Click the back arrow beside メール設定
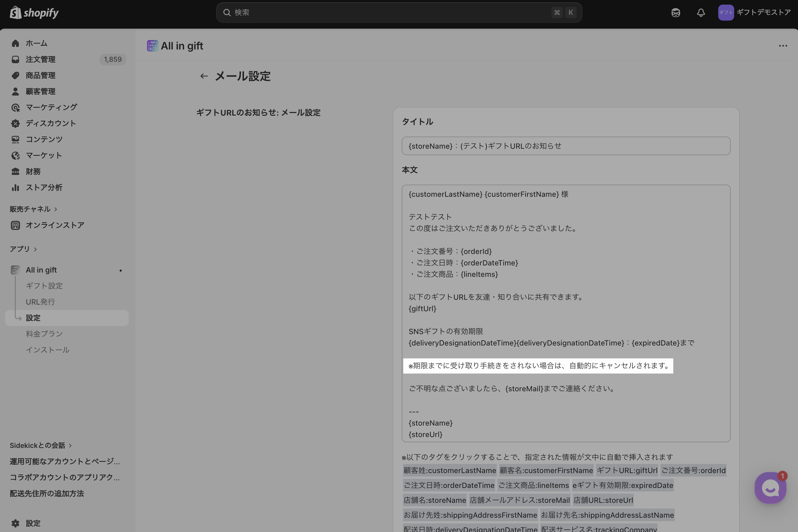 point(204,76)
